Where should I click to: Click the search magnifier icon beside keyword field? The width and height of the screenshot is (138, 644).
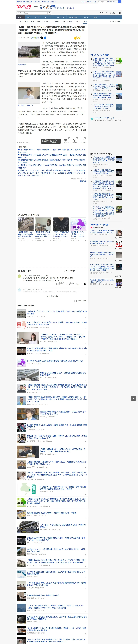[x=49, y=13]
